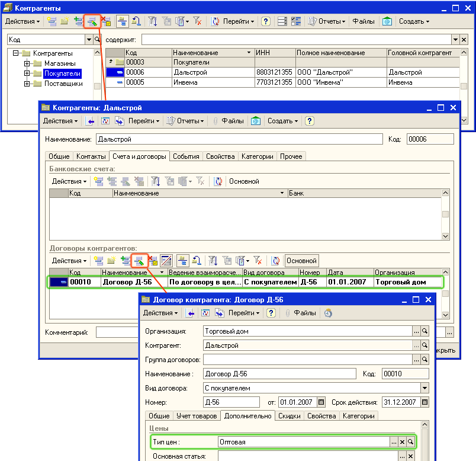Switch to the Контакты tab
476x461 pixels.
click(91, 156)
